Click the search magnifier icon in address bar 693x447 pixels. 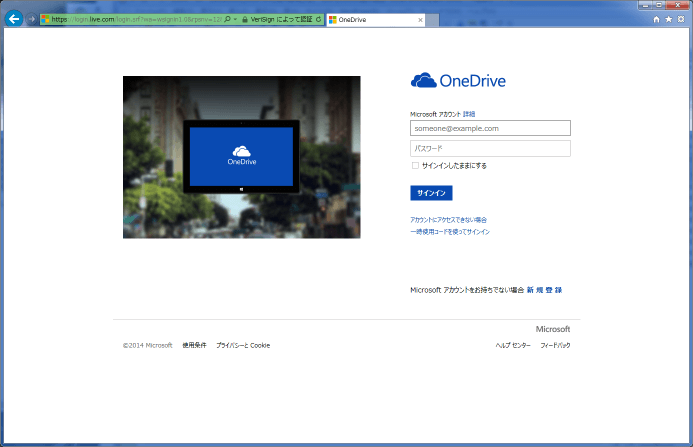(x=228, y=19)
